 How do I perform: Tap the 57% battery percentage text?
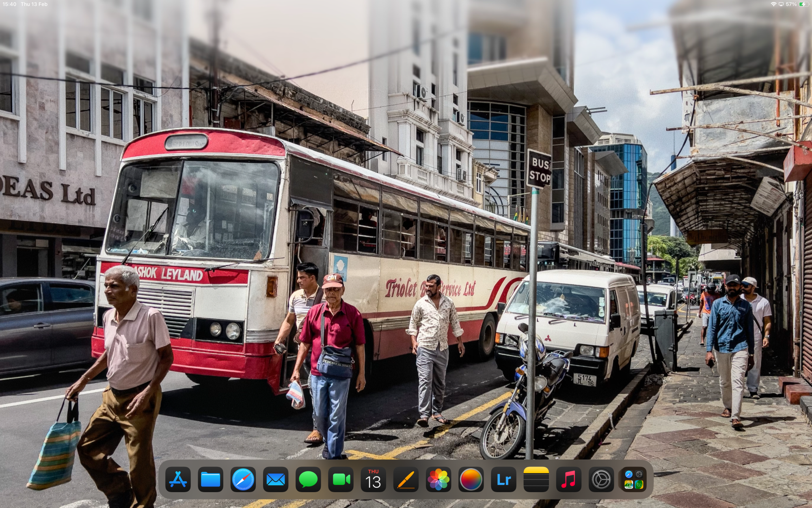tap(791, 4)
